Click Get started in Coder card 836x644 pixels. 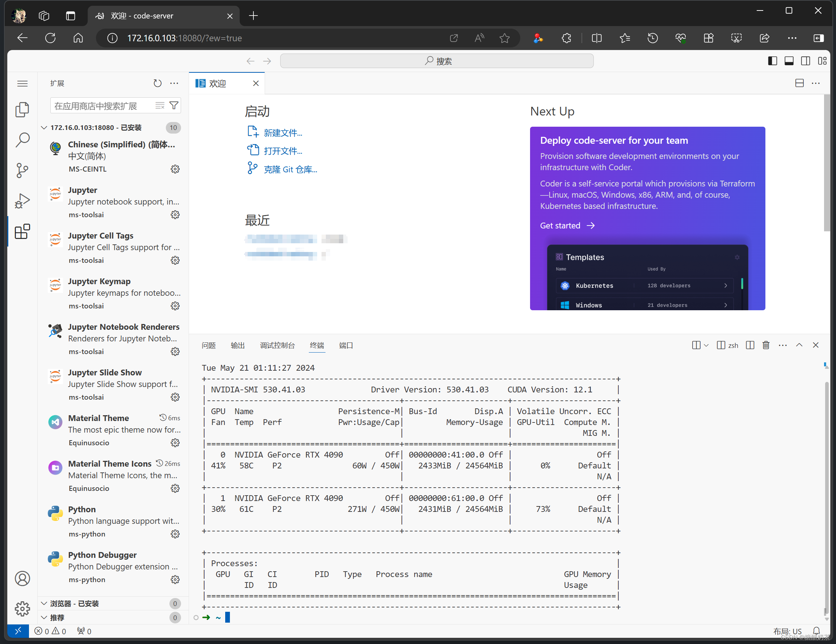point(567,226)
